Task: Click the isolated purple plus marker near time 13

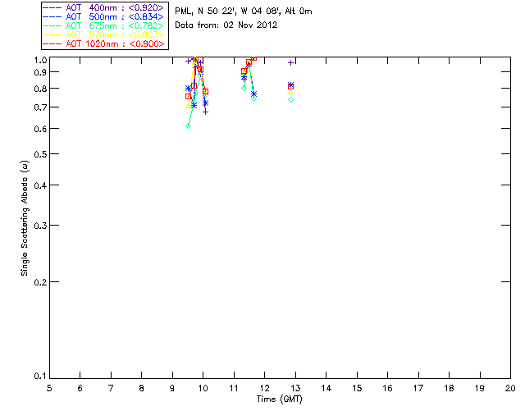Action: pos(291,62)
